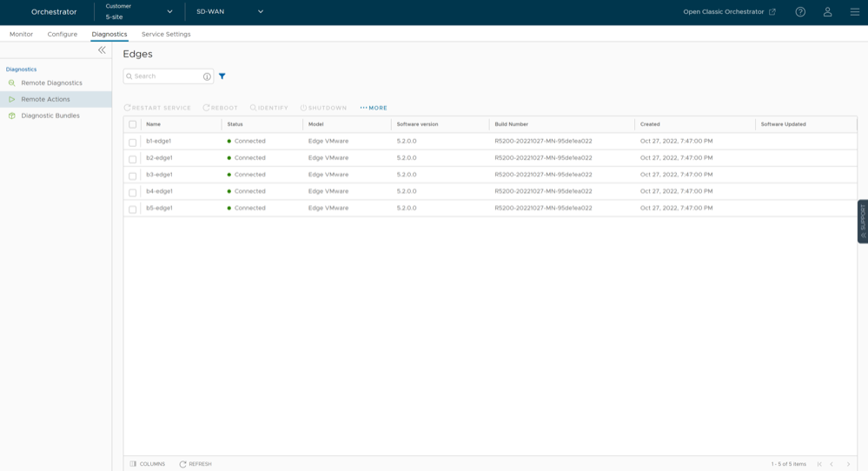
Task: Switch to the Monitor tab
Action: 21,34
